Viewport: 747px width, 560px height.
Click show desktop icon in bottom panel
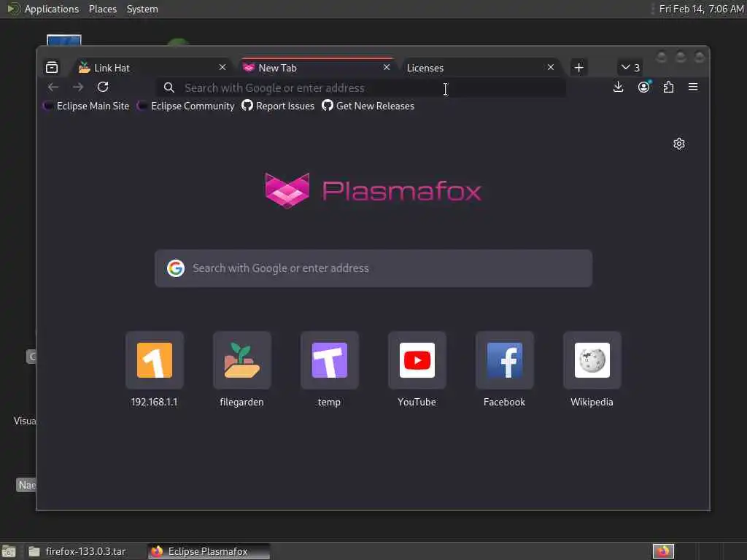coord(9,551)
